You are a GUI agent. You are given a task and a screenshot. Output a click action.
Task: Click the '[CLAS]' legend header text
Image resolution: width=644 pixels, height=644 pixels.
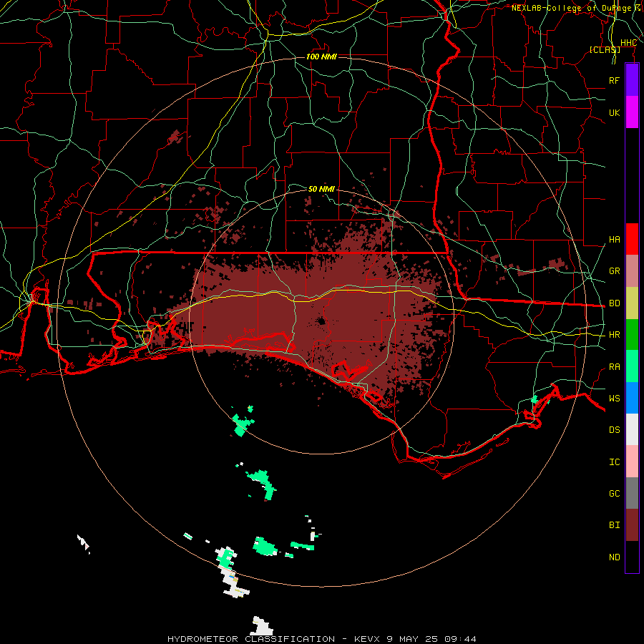[x=605, y=50]
